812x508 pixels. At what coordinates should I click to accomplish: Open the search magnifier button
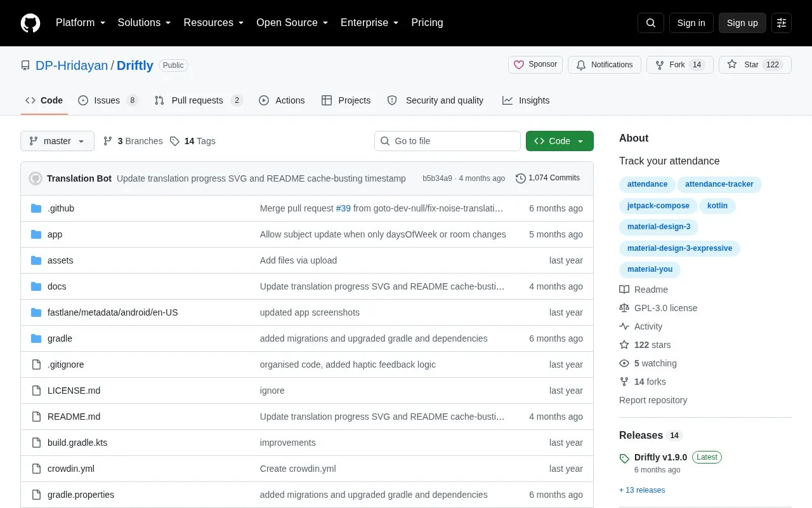click(651, 23)
